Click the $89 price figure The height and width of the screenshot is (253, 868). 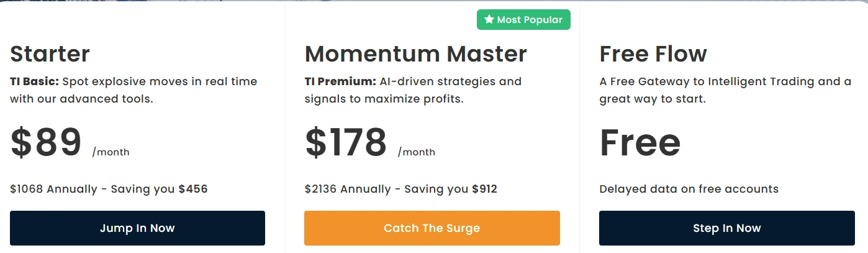point(46,142)
